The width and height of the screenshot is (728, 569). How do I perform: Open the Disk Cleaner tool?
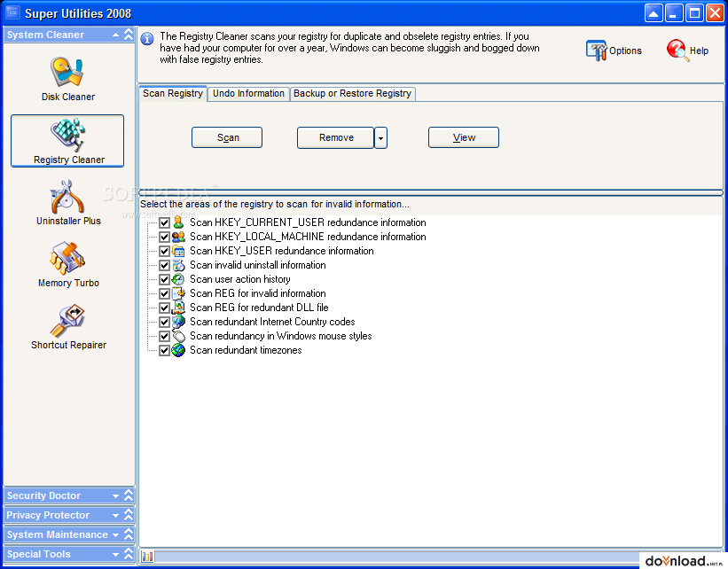[x=68, y=78]
